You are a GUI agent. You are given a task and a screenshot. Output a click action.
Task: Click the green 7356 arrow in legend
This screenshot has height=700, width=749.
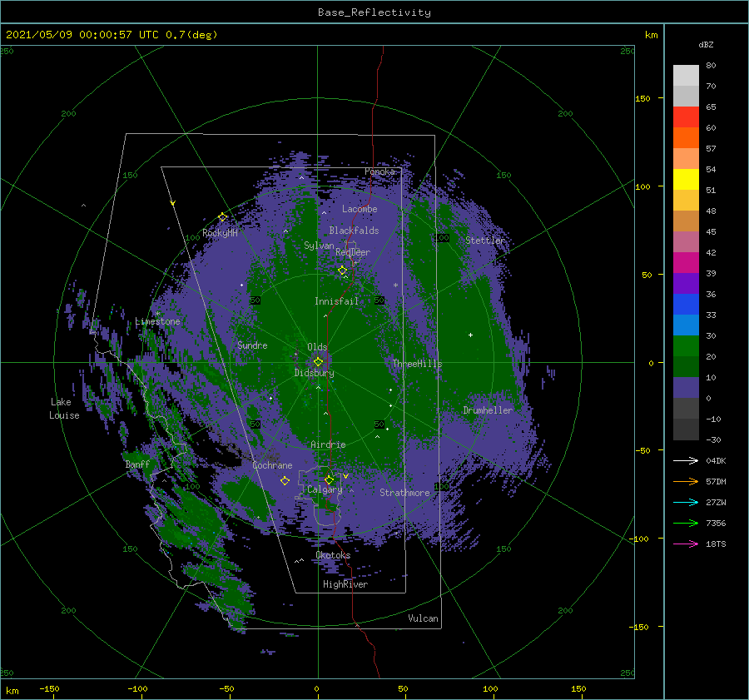(686, 524)
